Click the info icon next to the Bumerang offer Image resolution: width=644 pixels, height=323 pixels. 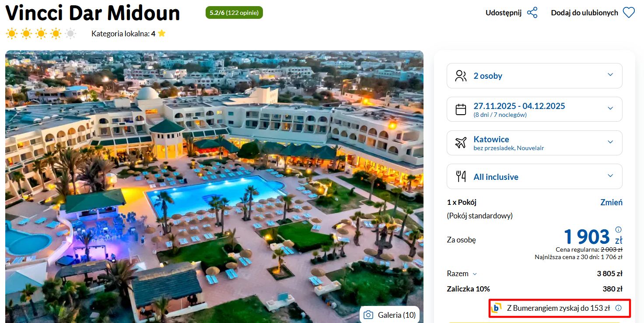618,308
